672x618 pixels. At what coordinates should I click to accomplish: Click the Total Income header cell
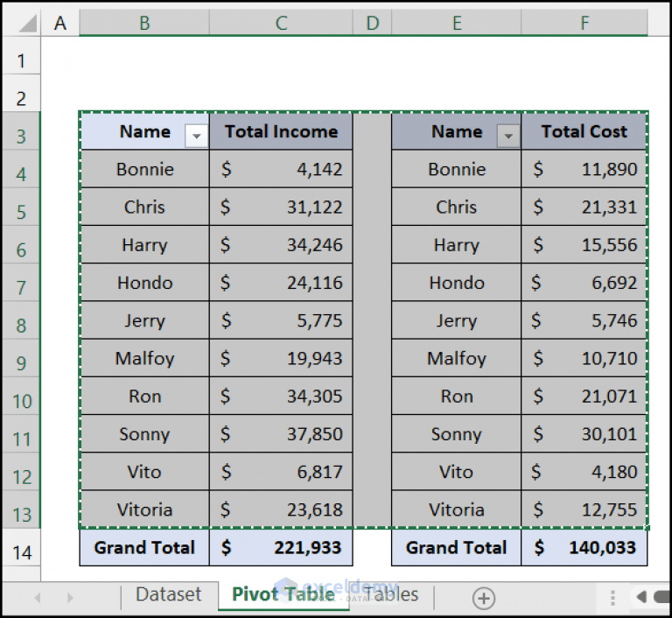pos(281,131)
